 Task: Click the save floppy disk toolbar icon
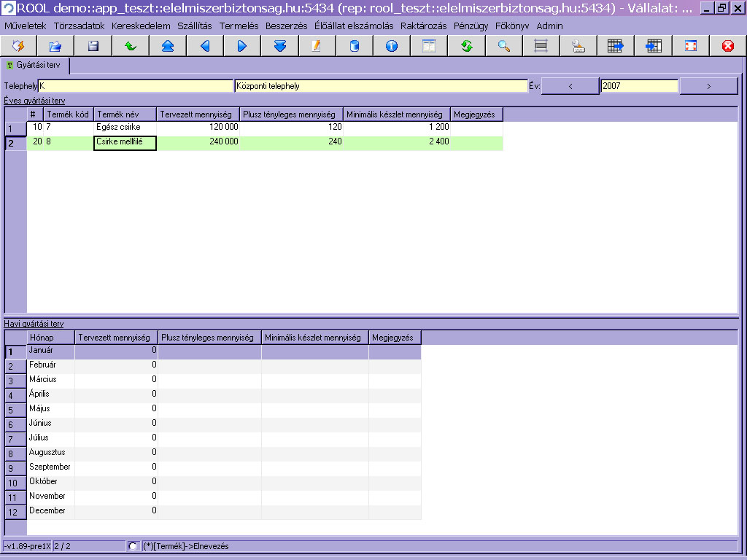click(93, 46)
